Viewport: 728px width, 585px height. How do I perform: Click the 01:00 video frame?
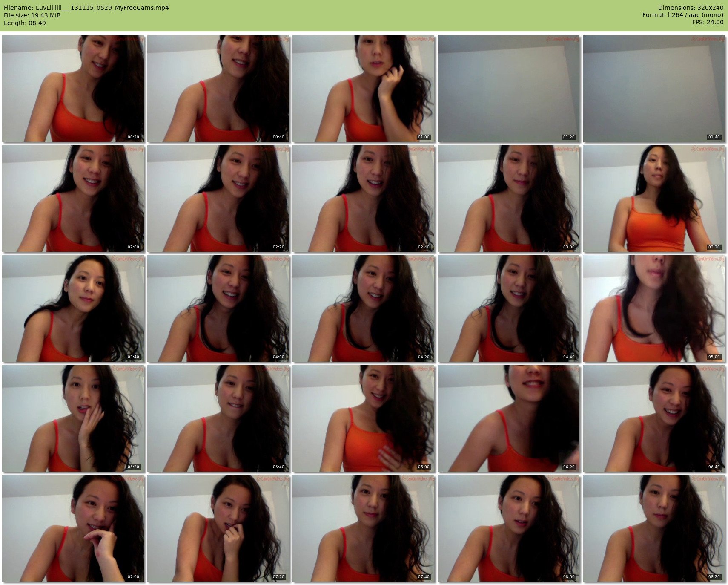(364, 89)
